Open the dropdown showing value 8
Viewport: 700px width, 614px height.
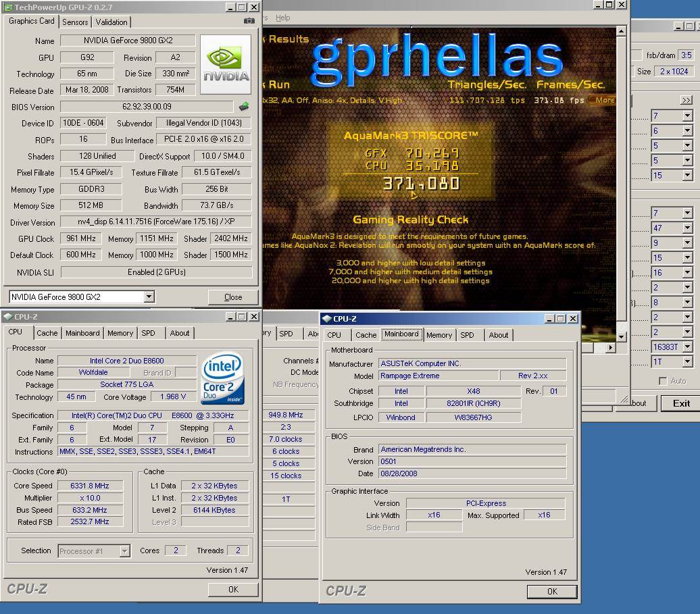click(688, 302)
